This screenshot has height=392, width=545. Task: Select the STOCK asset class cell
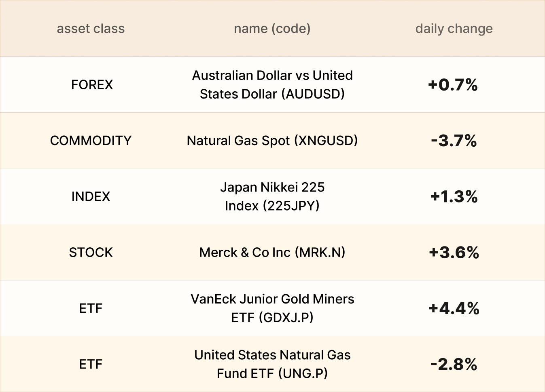[x=91, y=252]
